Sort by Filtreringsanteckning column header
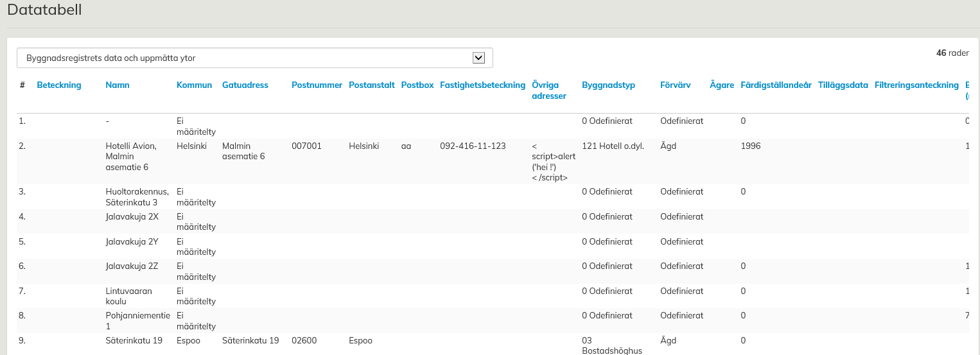Viewport: 980px width, 355px height. click(x=916, y=85)
